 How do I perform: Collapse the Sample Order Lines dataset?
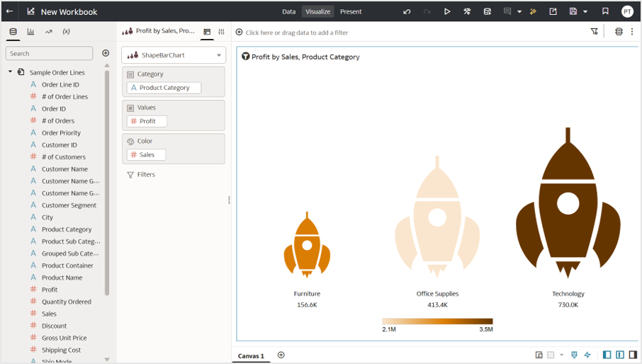click(x=10, y=72)
